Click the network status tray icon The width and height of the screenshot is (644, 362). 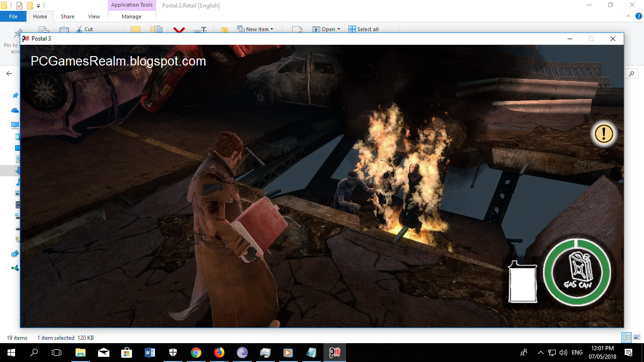coord(552,353)
